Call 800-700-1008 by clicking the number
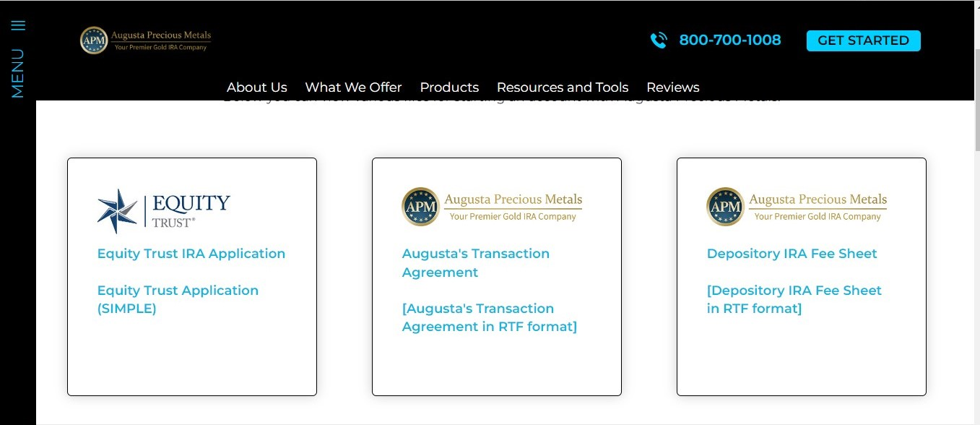The image size is (980, 425). click(729, 40)
